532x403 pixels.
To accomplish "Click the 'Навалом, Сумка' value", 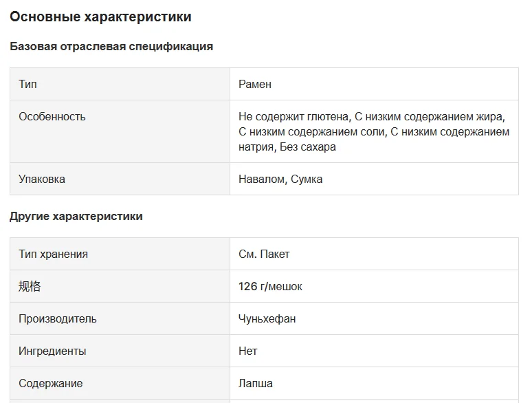I will [x=280, y=179].
